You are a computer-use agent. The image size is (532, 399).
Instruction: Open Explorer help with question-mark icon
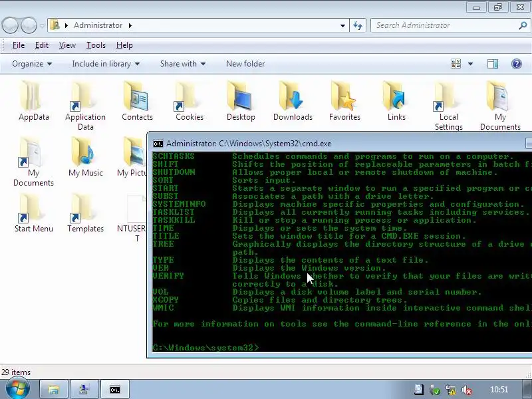pyautogui.click(x=517, y=64)
